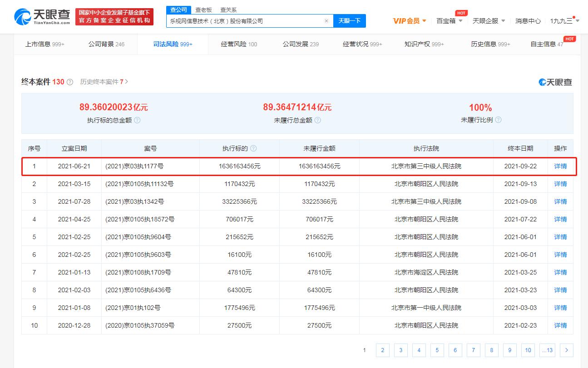Click 北京市海淀区人民法院 court cell
The width and height of the screenshot is (588, 368).
(426, 272)
